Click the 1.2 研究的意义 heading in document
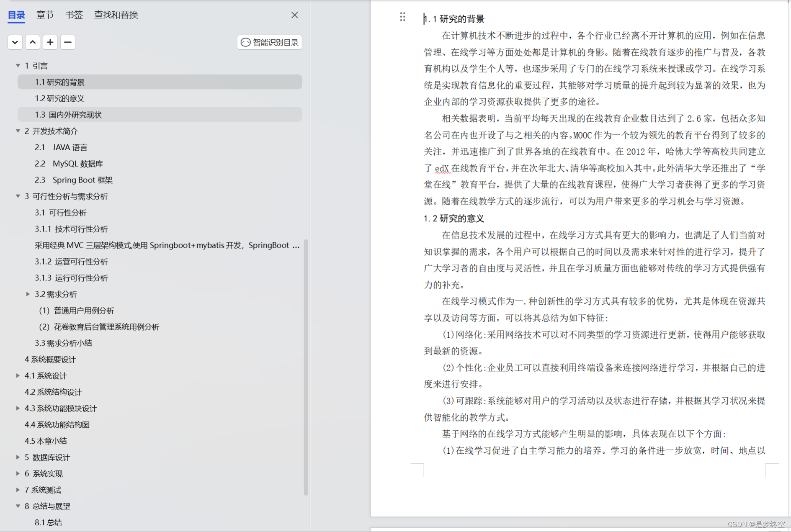This screenshot has height=532, width=791. tap(454, 218)
